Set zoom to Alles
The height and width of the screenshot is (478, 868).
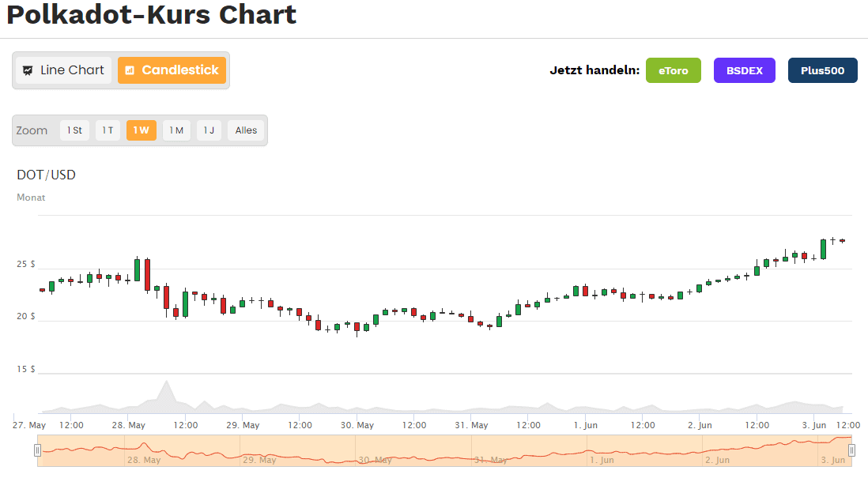click(x=246, y=130)
